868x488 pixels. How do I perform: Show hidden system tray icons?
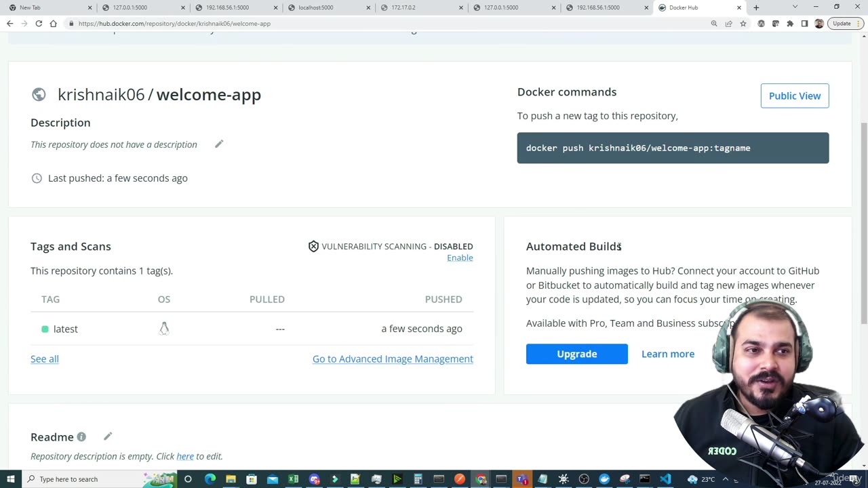point(725,479)
